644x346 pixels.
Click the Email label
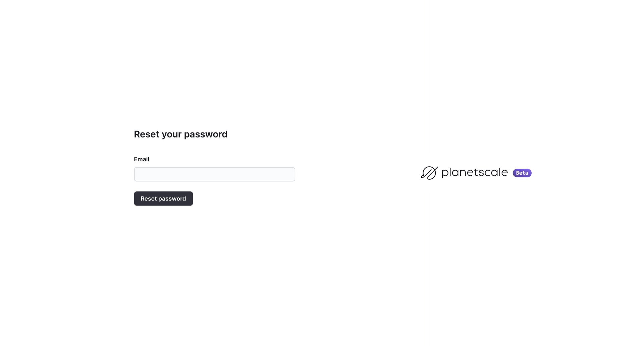(141, 159)
